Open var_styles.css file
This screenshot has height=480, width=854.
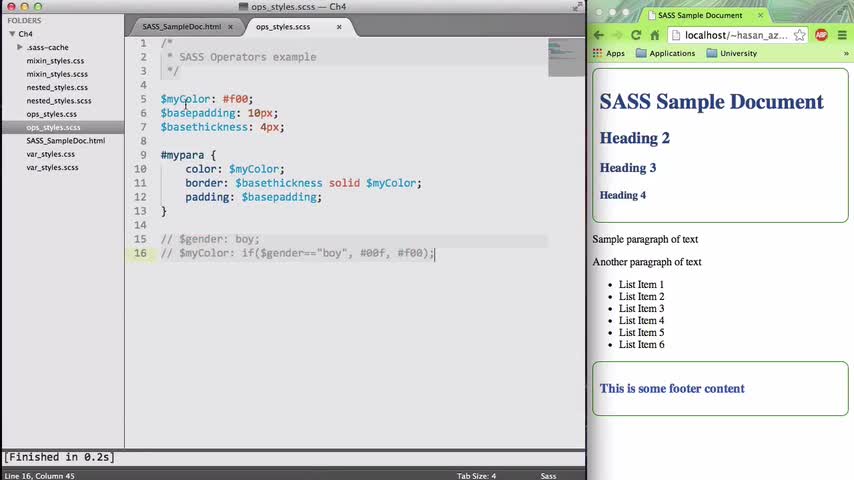[50, 154]
